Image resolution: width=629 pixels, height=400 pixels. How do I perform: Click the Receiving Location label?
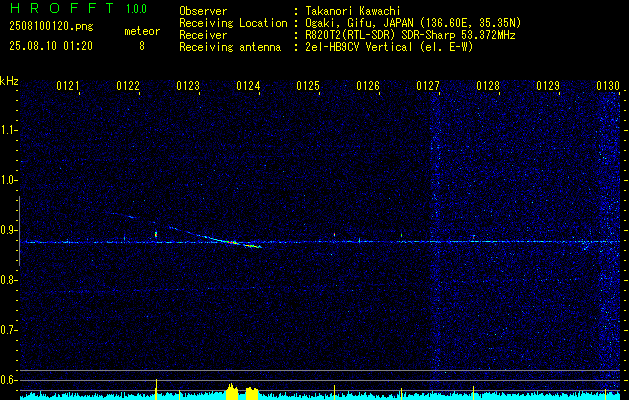(233, 23)
